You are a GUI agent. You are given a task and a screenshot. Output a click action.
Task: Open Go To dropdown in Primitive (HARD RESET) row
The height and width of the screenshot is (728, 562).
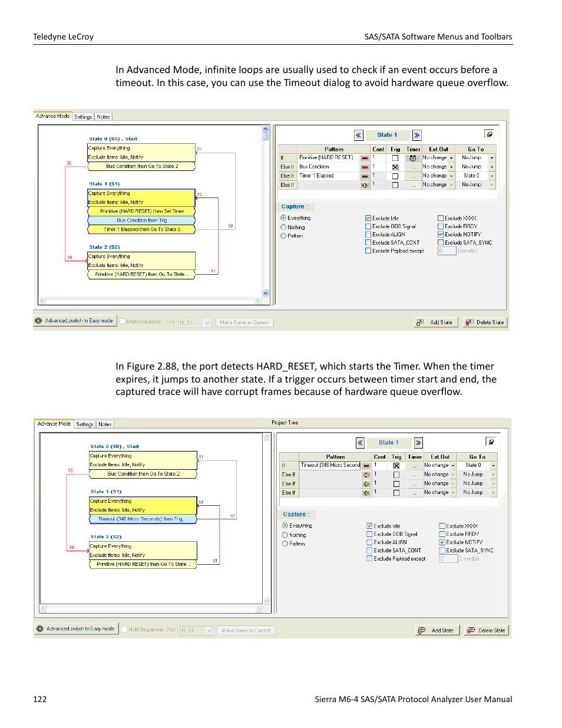492,158
